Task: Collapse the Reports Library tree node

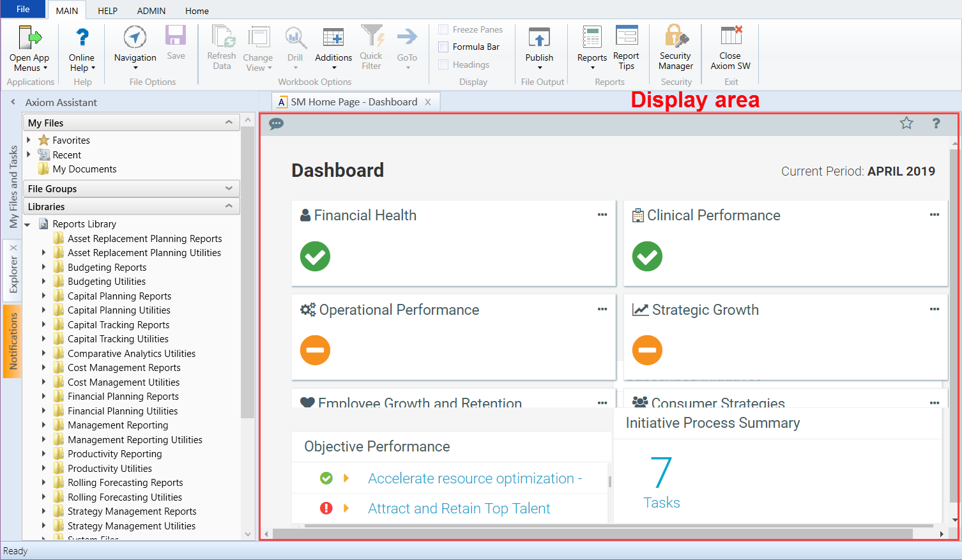Action: [27, 224]
